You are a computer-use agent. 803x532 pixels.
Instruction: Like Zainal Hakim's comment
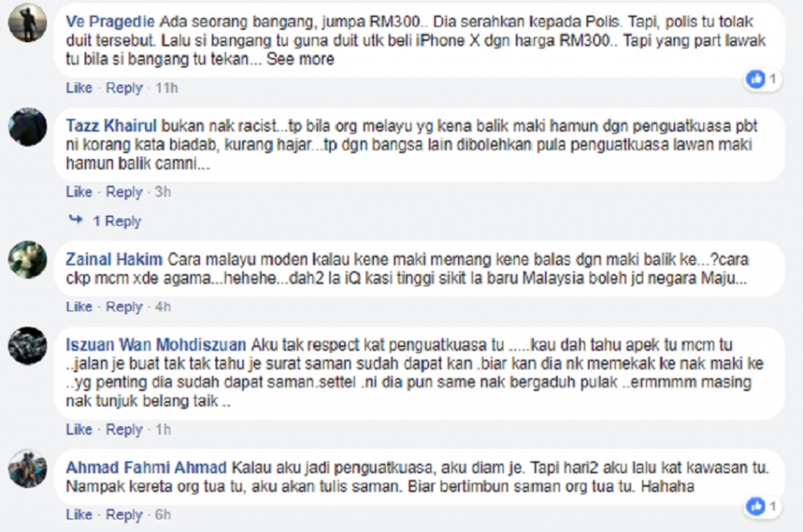coord(79,307)
